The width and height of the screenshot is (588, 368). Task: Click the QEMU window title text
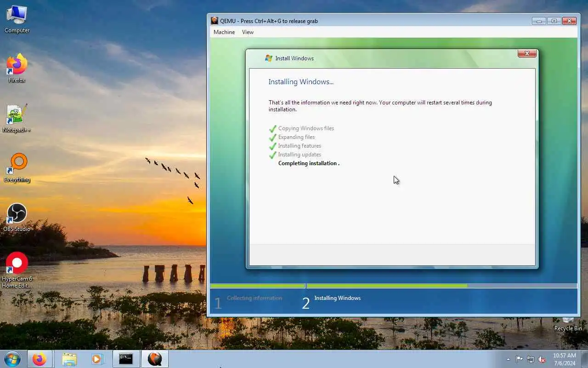click(269, 21)
